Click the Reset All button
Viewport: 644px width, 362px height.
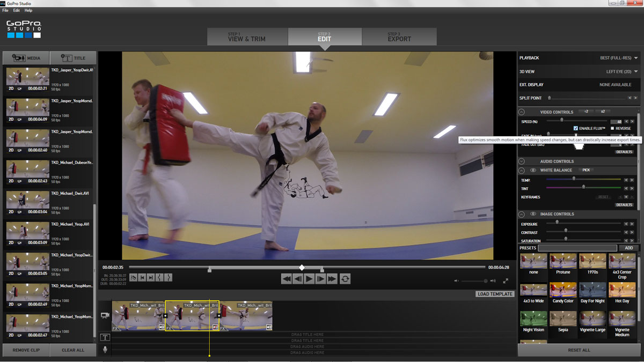579,350
